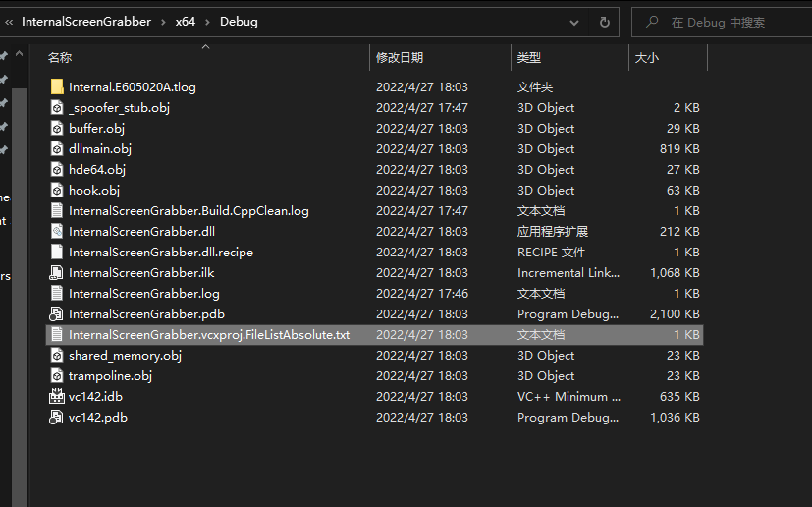Select the InternalScreenGrabber.dll file name

pyautogui.click(x=142, y=232)
